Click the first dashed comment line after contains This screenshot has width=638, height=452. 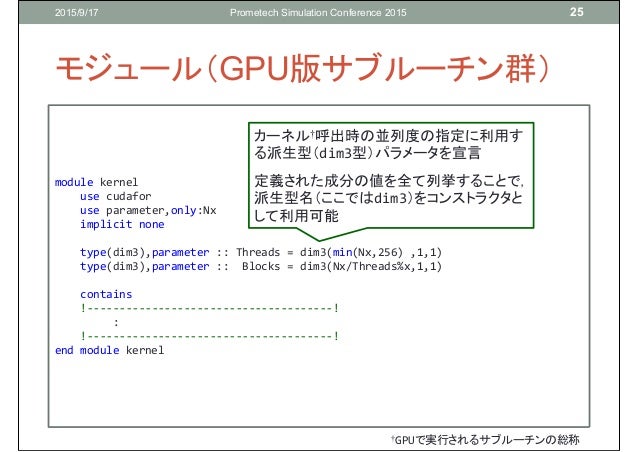click(210, 308)
